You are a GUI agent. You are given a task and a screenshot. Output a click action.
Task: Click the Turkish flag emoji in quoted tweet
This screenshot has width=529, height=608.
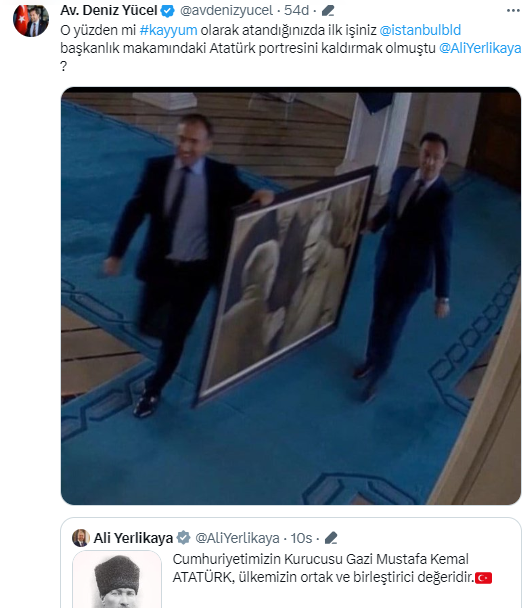pos(484,578)
